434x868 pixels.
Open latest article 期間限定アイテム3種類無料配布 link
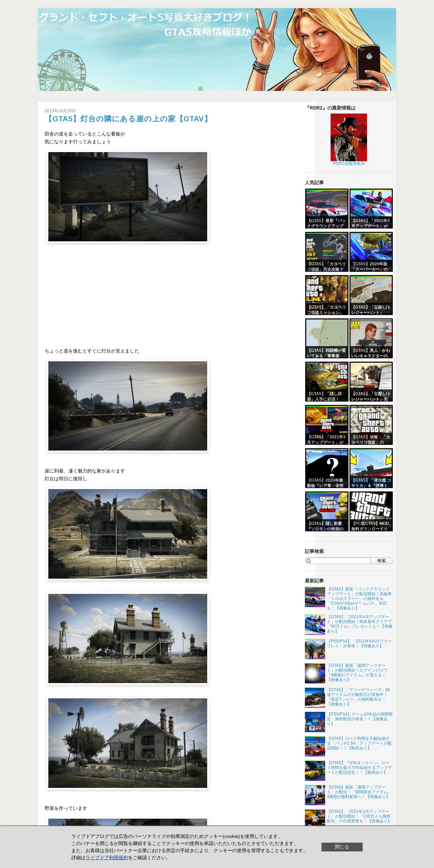coord(359,792)
